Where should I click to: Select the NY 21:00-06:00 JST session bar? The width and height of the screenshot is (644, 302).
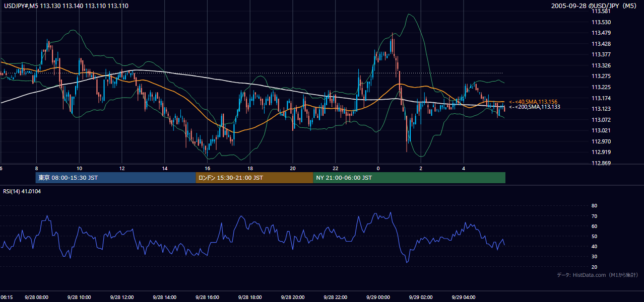[409, 178]
